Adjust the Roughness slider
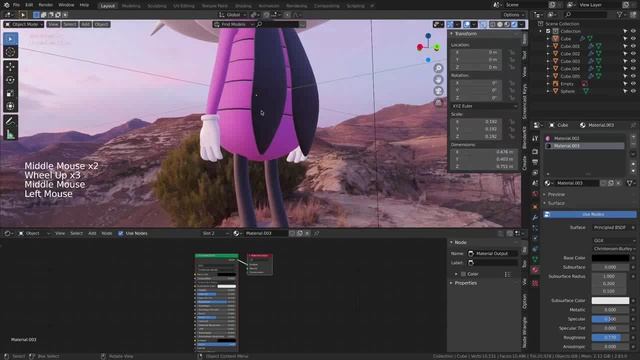Screen dimensions: 640x360 (x=610, y=338)
